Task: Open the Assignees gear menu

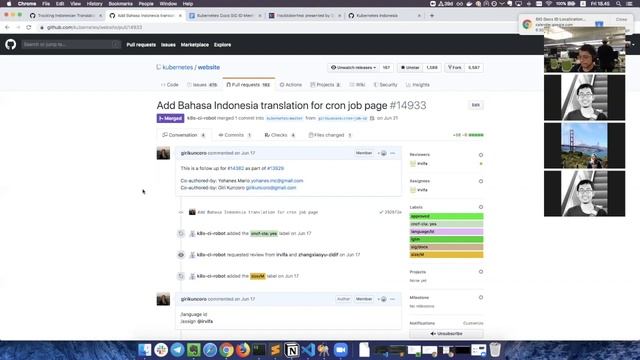Action: 481,181
